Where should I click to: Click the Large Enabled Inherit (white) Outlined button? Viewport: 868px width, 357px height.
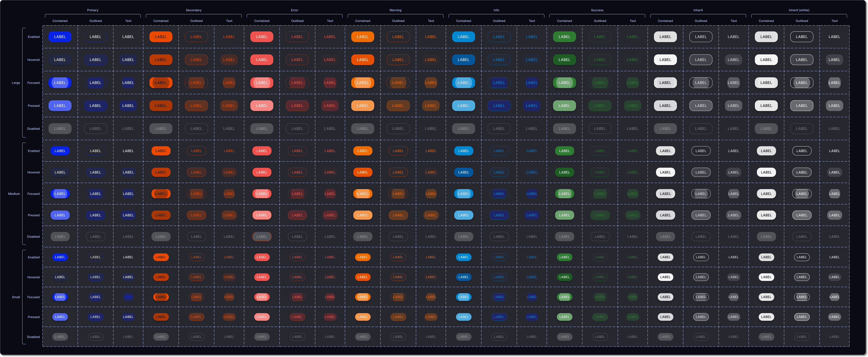(802, 37)
